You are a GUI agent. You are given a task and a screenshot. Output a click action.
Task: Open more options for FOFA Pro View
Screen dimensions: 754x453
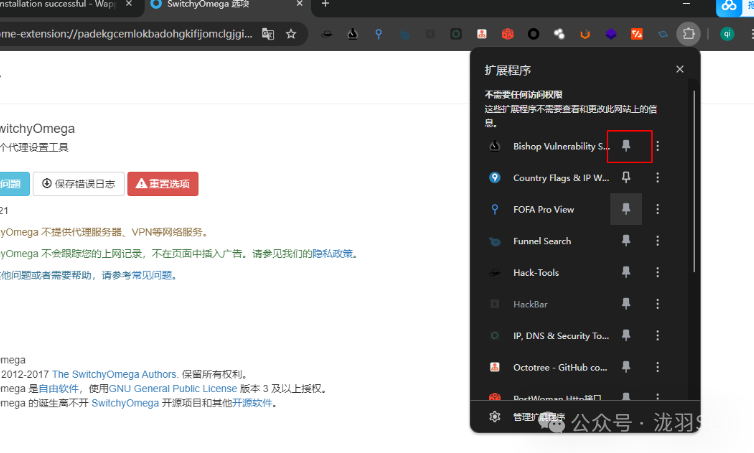tap(657, 209)
